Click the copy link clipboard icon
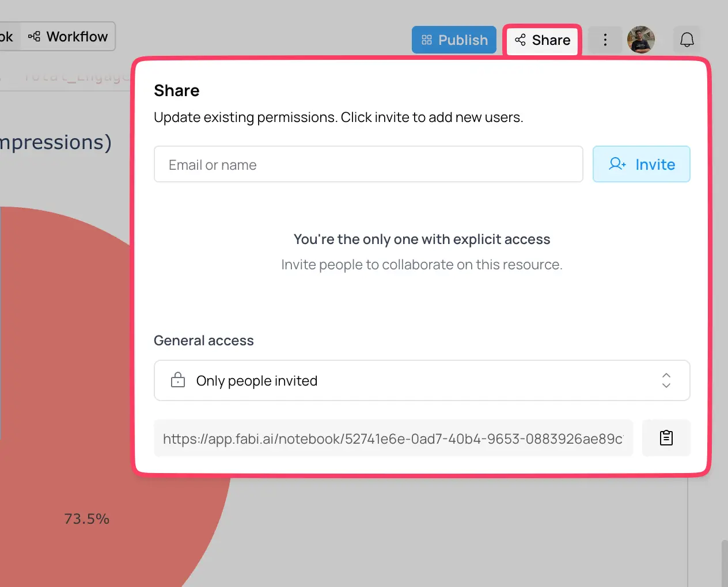 click(666, 438)
